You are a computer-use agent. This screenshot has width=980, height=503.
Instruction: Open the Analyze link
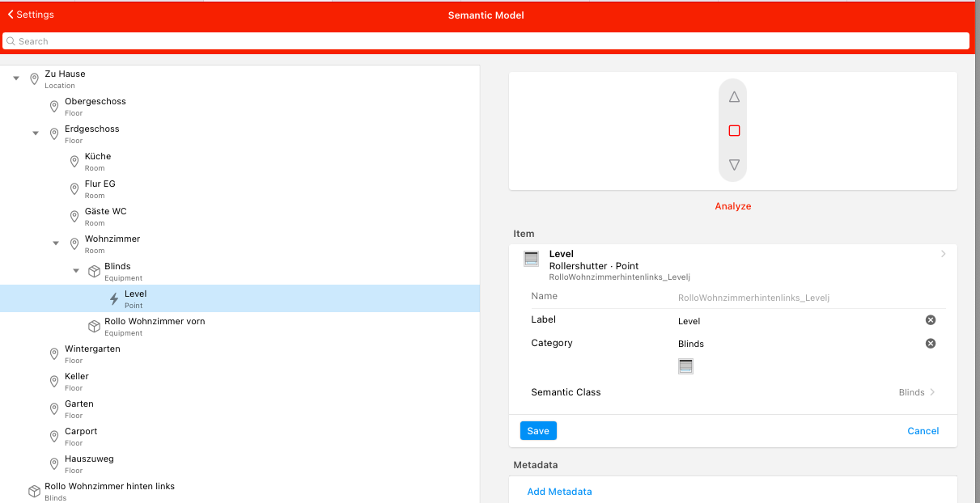tap(732, 206)
